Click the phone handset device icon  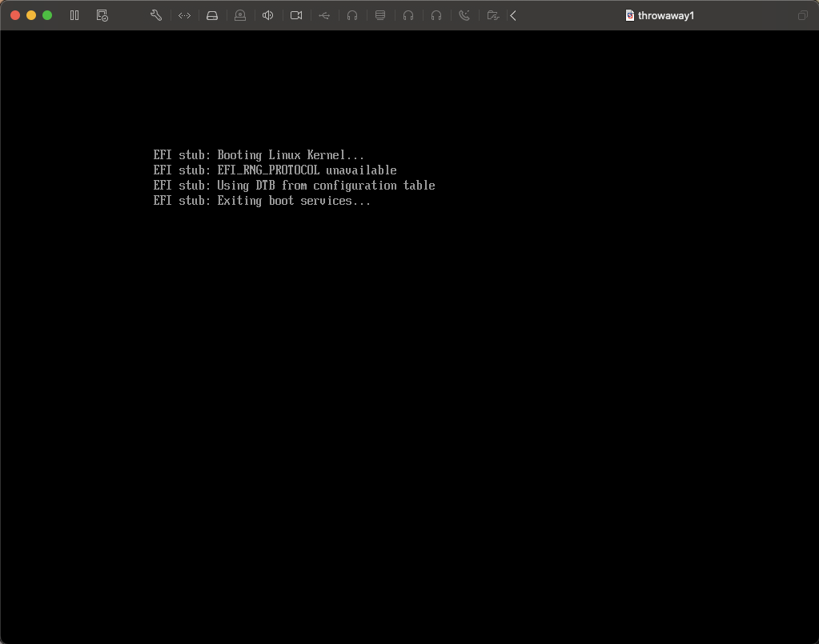click(x=464, y=16)
